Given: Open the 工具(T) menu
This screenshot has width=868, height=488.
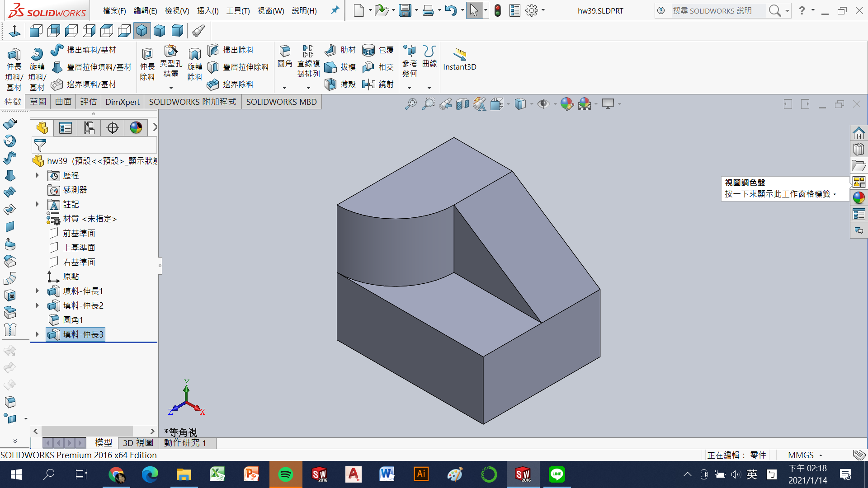Looking at the screenshot, I should point(238,10).
